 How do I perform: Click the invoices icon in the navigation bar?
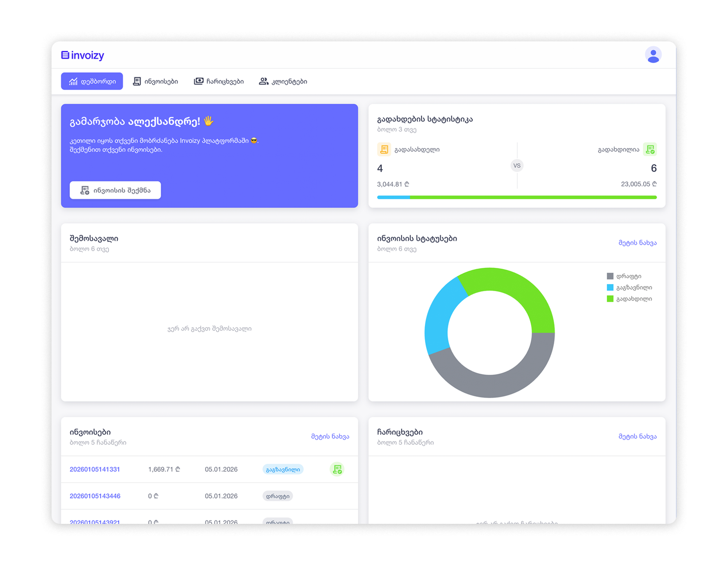(137, 81)
